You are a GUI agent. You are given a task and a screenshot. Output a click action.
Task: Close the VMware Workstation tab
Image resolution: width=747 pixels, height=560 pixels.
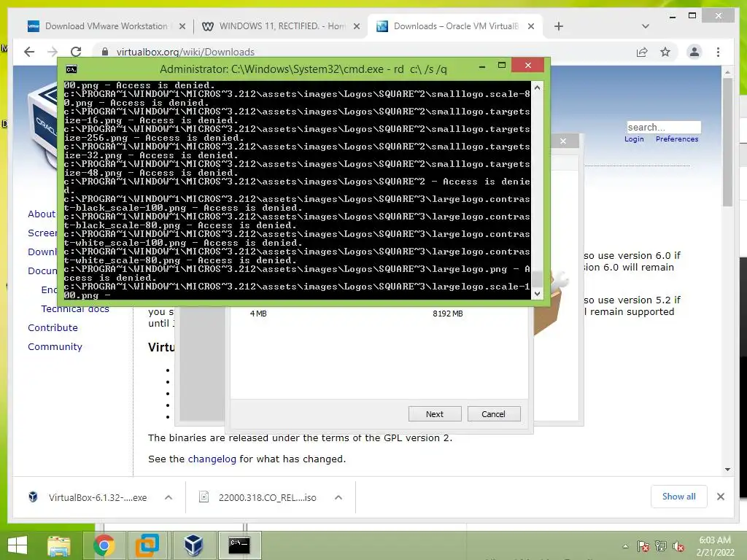[182, 27]
